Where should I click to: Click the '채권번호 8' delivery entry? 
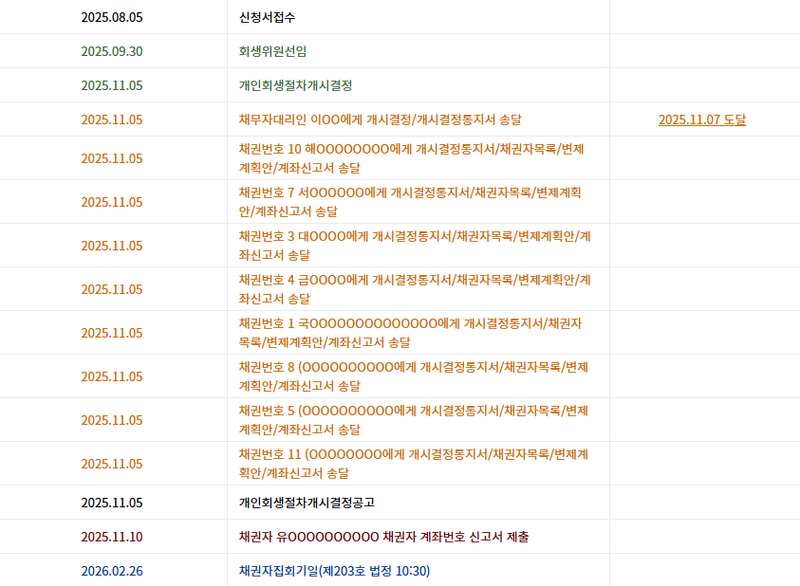point(413,376)
